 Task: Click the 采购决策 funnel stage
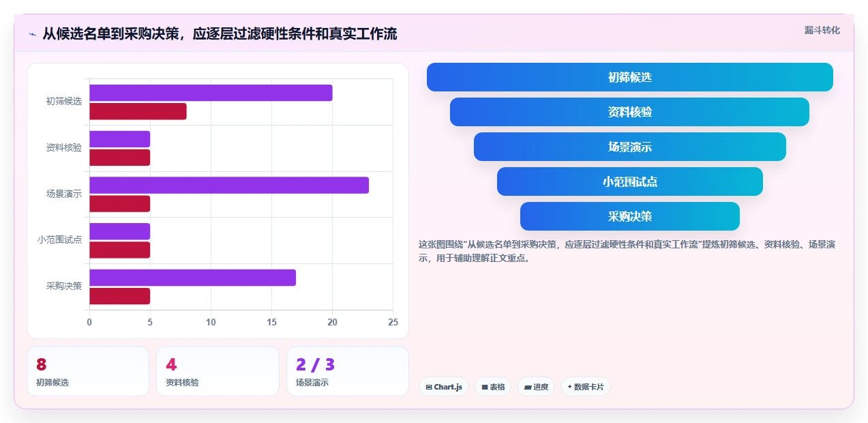(x=630, y=216)
